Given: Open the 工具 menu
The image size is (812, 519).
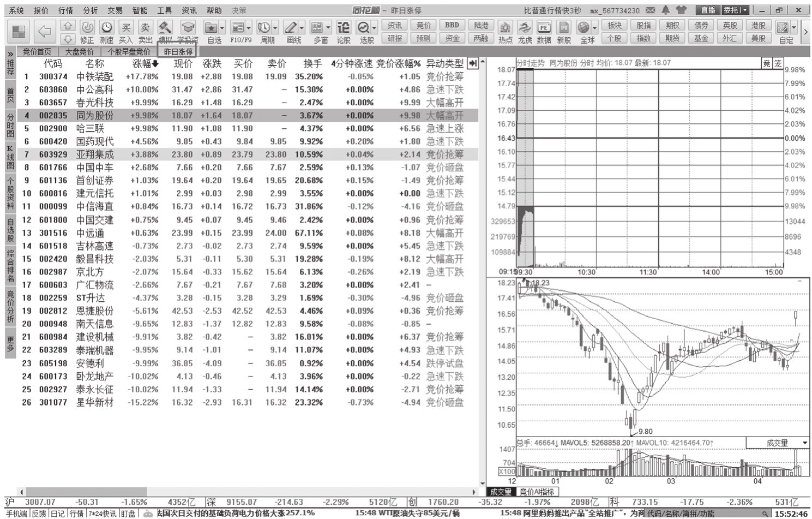Looking at the screenshot, I should pyautogui.click(x=164, y=10).
